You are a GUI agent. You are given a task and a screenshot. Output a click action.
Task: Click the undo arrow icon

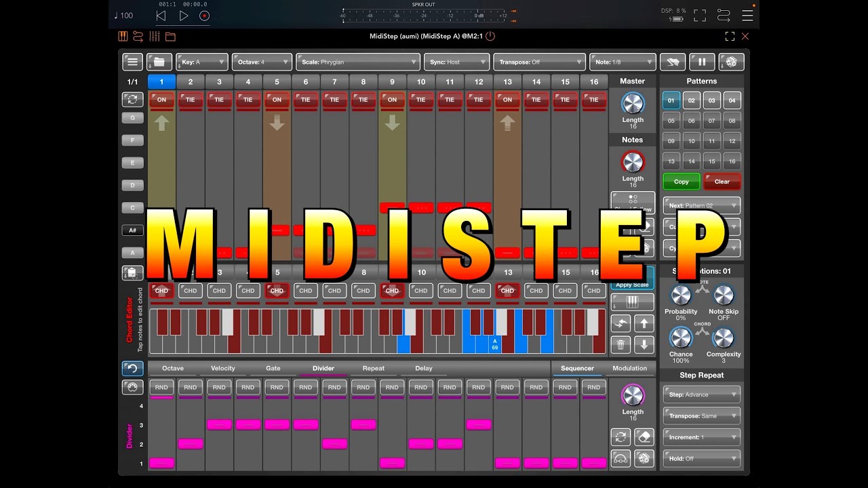(x=132, y=369)
